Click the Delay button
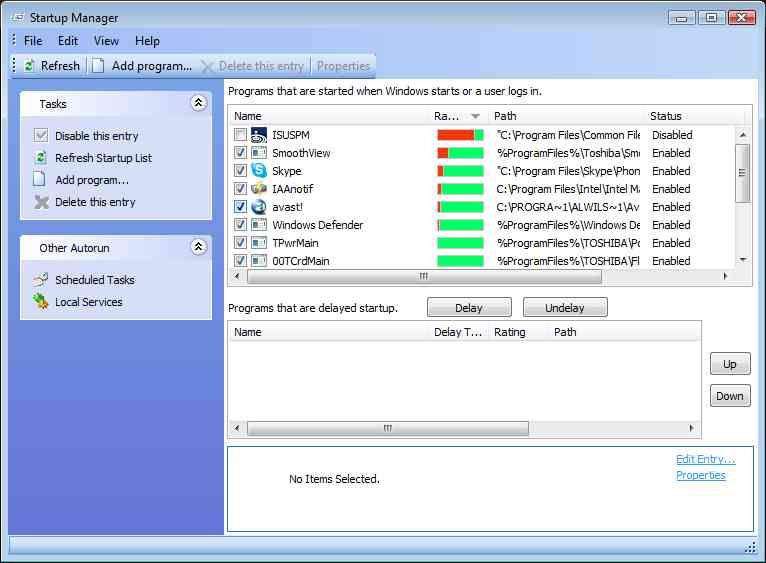Viewport: 766px width, 563px height. 469,308
